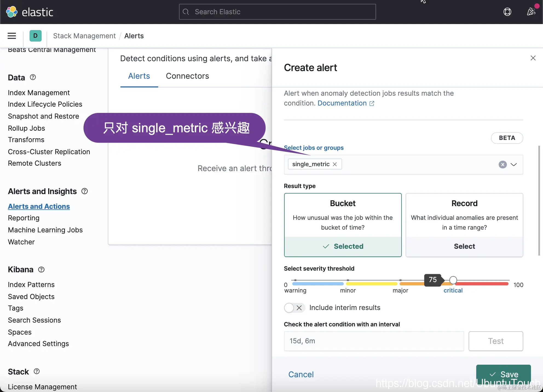
Task: Open the hamburger navigation menu
Action: [x=12, y=36]
